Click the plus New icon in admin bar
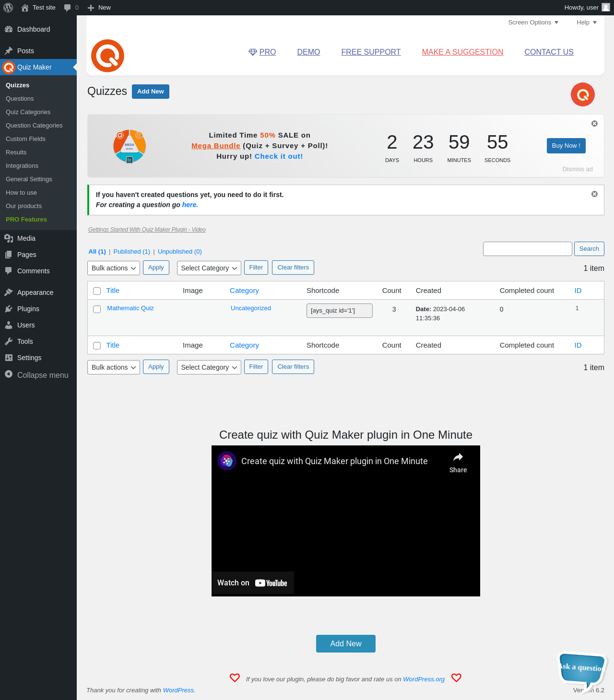Screen dimensions: 614x700 [x=91, y=8]
